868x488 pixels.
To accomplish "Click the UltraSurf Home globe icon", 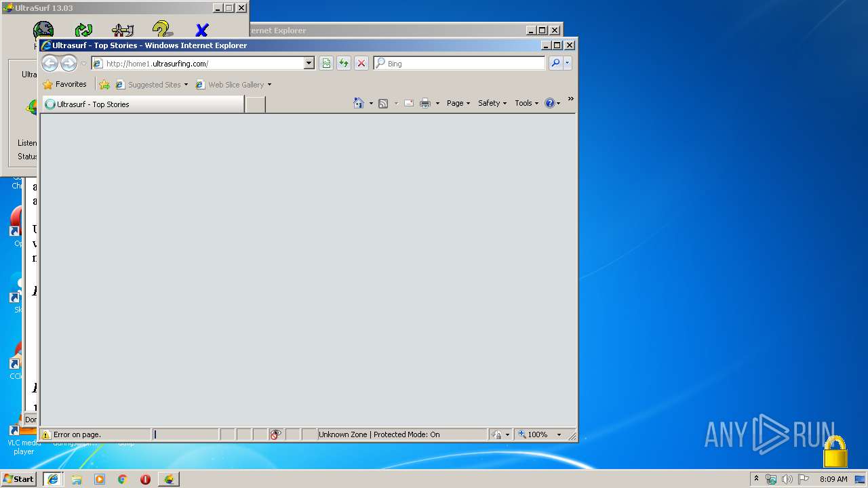I will point(43,29).
